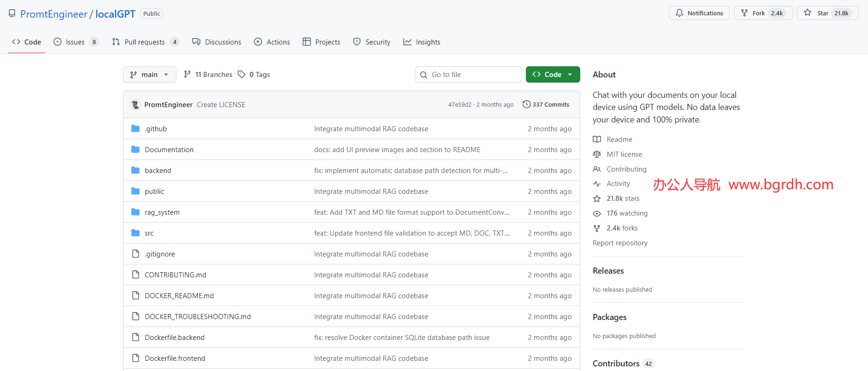The height and width of the screenshot is (371, 868).
Task: Click the stars icon beside 21.8k stars
Action: tap(597, 198)
